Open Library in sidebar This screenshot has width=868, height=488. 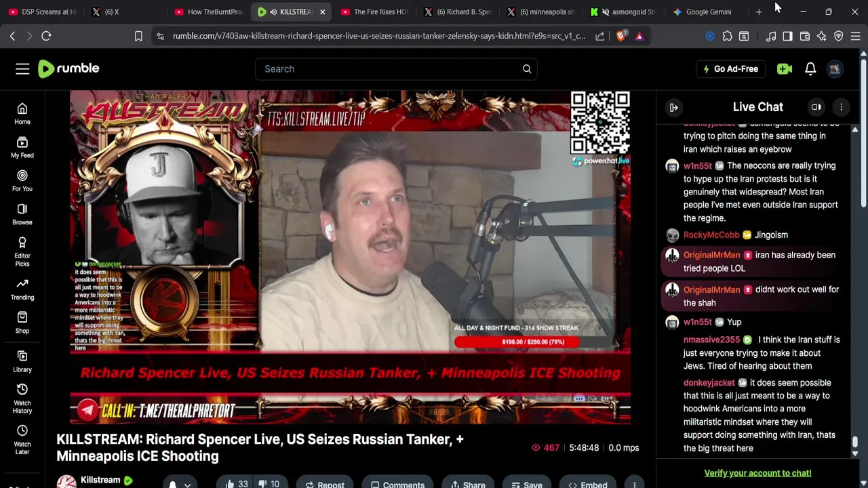[22, 361]
